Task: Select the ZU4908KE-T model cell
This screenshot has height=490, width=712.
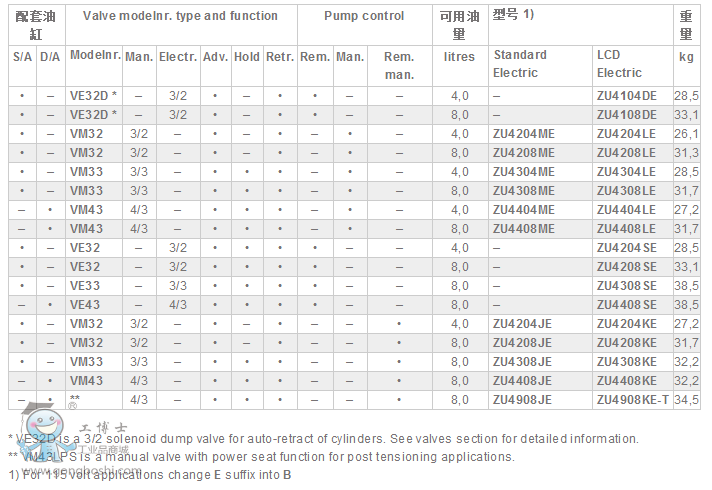Action: point(633,399)
